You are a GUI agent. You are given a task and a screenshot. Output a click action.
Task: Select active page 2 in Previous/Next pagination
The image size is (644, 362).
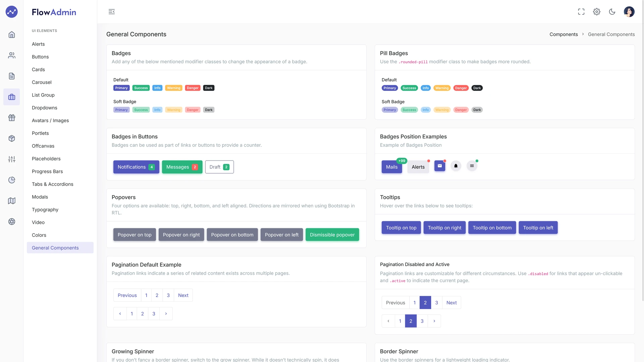pyautogui.click(x=425, y=303)
